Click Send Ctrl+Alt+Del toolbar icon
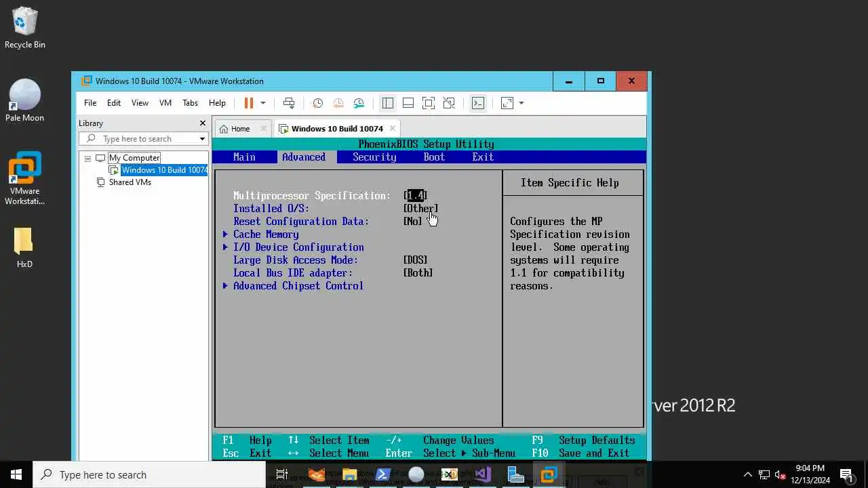This screenshot has height=488, width=868. [289, 103]
